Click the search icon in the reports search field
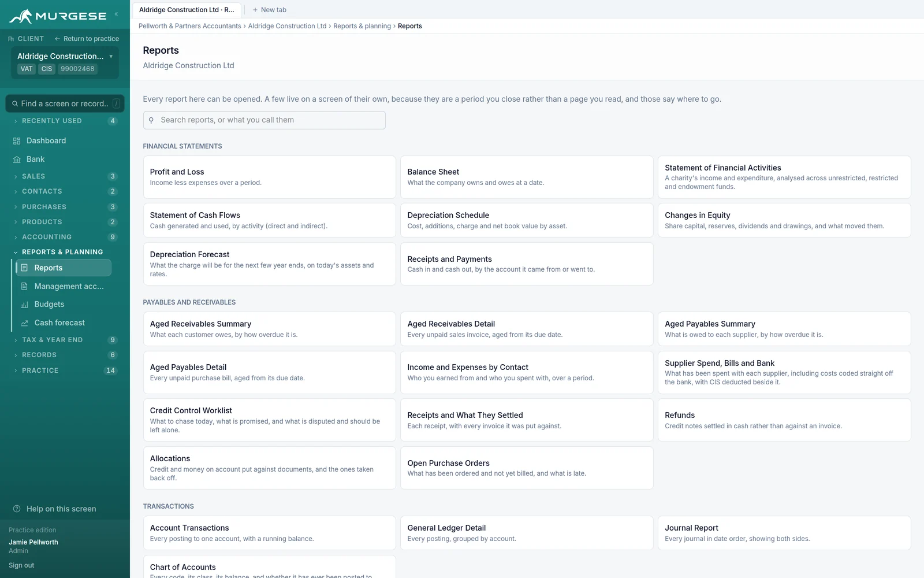This screenshot has height=578, width=924. [151, 120]
